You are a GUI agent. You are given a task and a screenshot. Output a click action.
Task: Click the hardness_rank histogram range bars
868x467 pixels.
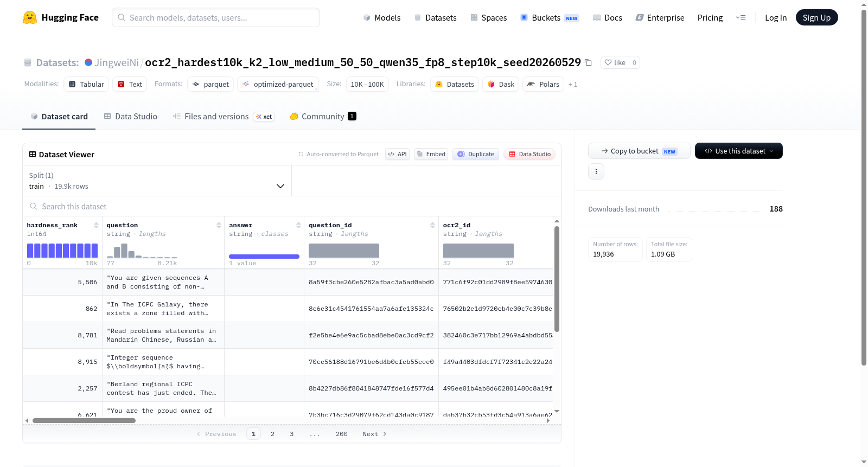pos(62,251)
